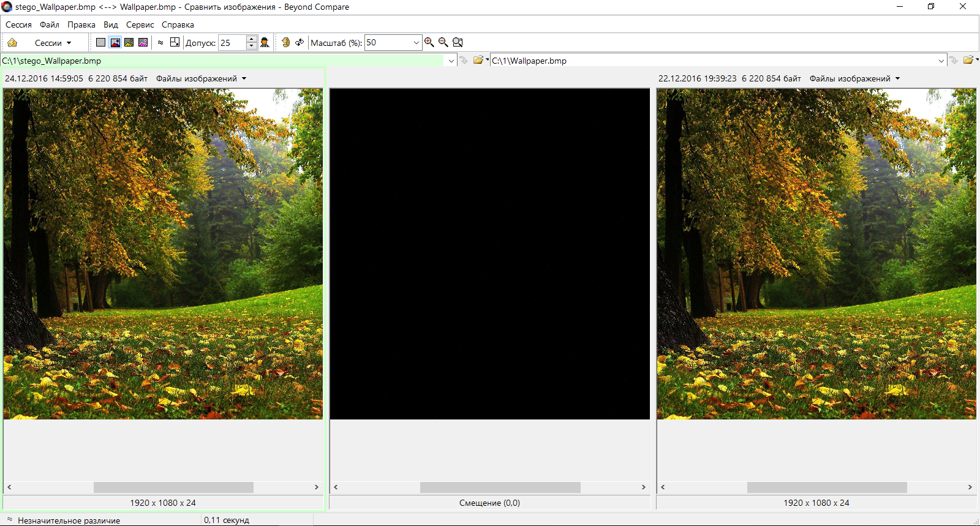Open the Справка menu

[x=178, y=24]
